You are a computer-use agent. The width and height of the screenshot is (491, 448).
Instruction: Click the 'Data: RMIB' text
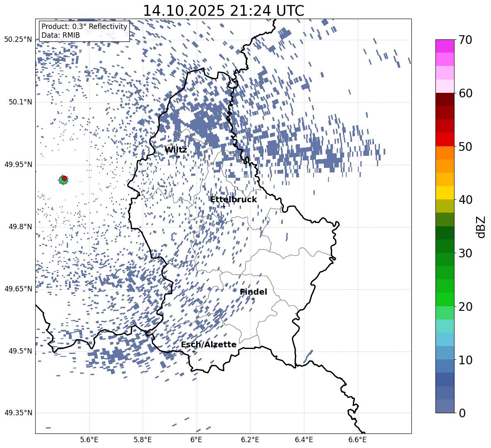61,35
